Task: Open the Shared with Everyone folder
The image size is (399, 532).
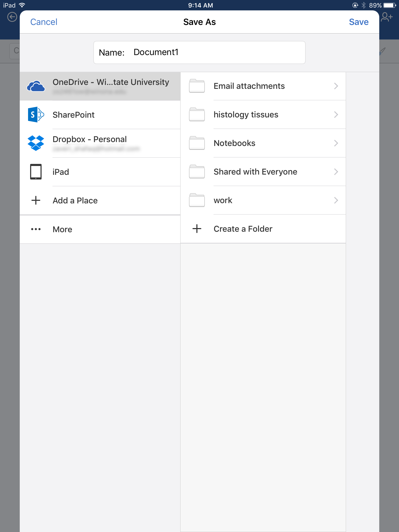Action: 255,172
